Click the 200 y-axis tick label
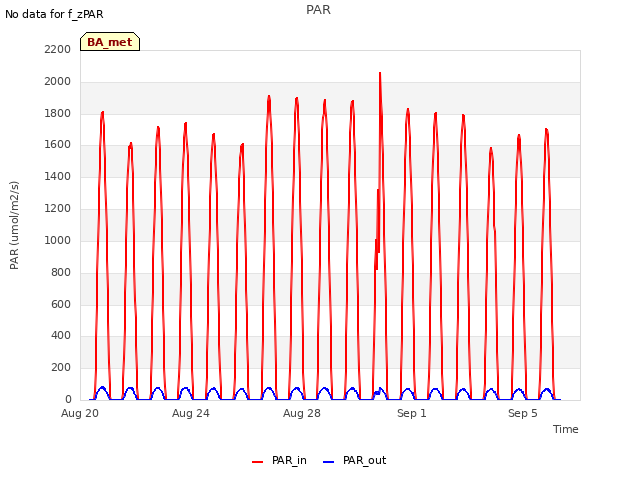This screenshot has width=640, height=480. click(x=61, y=367)
